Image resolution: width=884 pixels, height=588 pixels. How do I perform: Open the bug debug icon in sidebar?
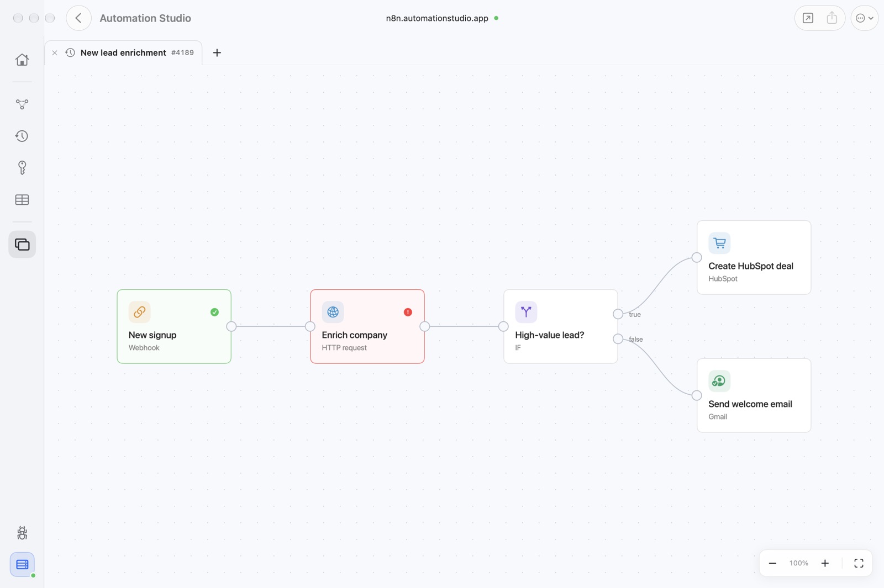(x=22, y=533)
